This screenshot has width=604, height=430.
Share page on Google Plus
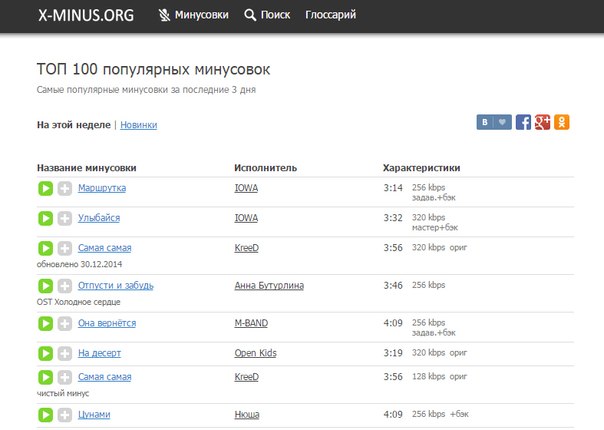(x=542, y=122)
